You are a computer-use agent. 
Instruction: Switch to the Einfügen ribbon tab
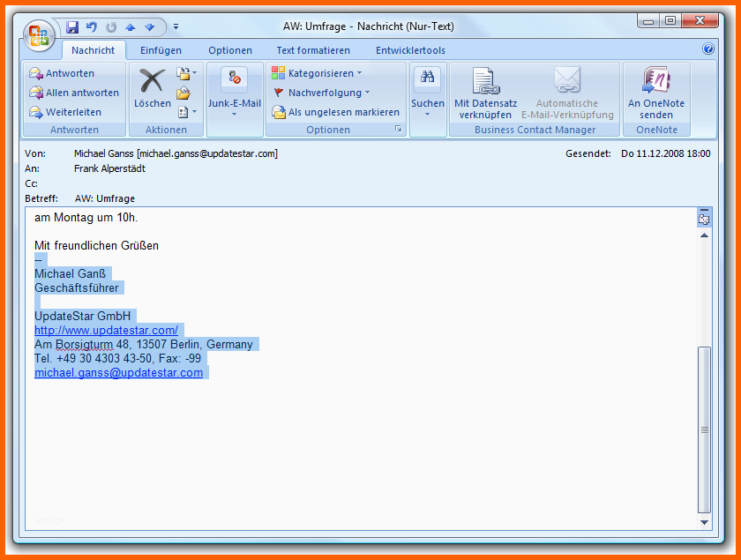[161, 50]
